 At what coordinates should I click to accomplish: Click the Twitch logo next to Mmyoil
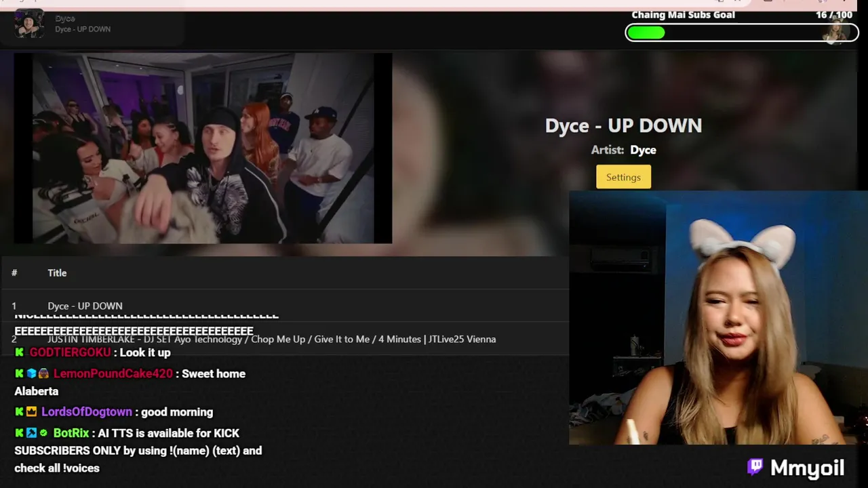point(755,467)
